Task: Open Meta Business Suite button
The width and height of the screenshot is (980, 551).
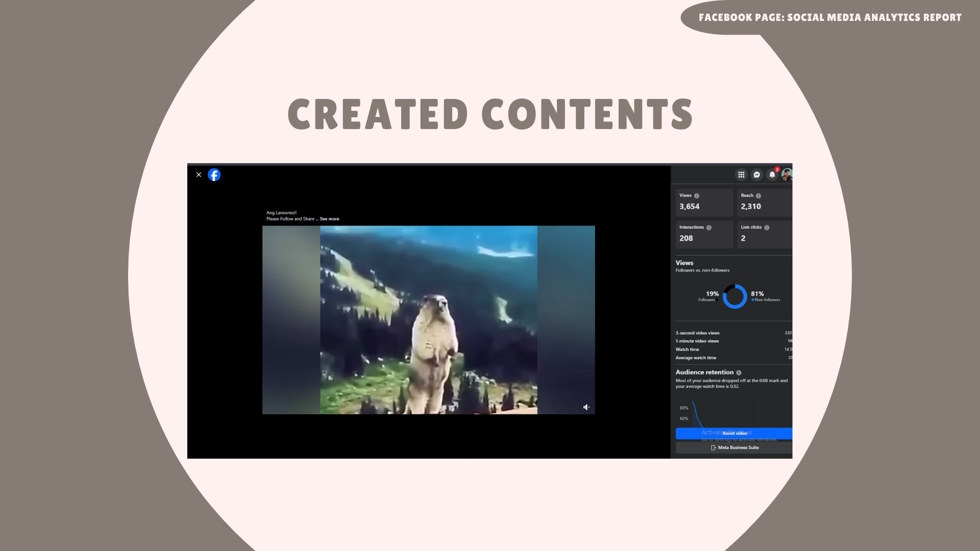Action: [734, 448]
